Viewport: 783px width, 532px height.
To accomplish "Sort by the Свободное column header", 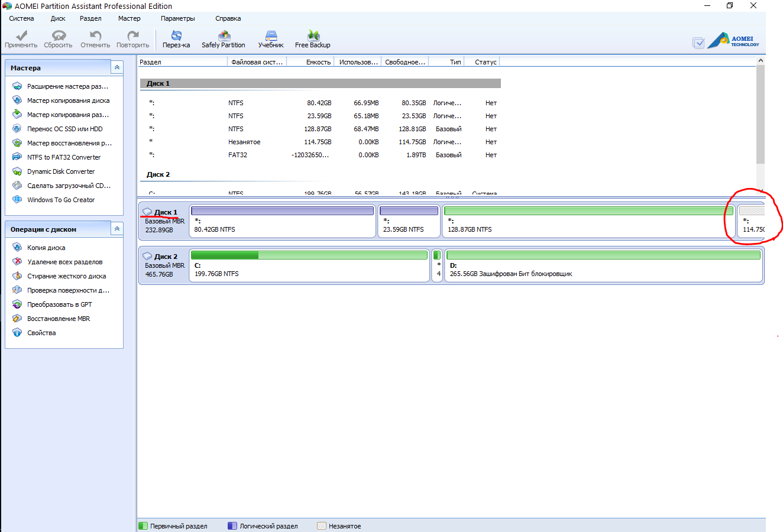I will click(405, 61).
